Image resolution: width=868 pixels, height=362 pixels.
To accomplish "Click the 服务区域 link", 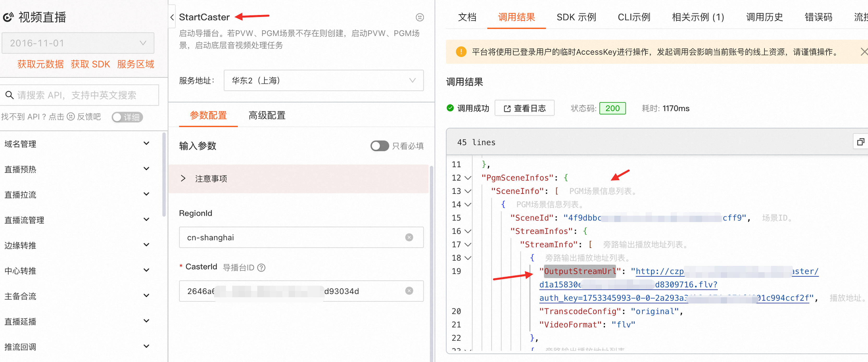I will point(135,64).
